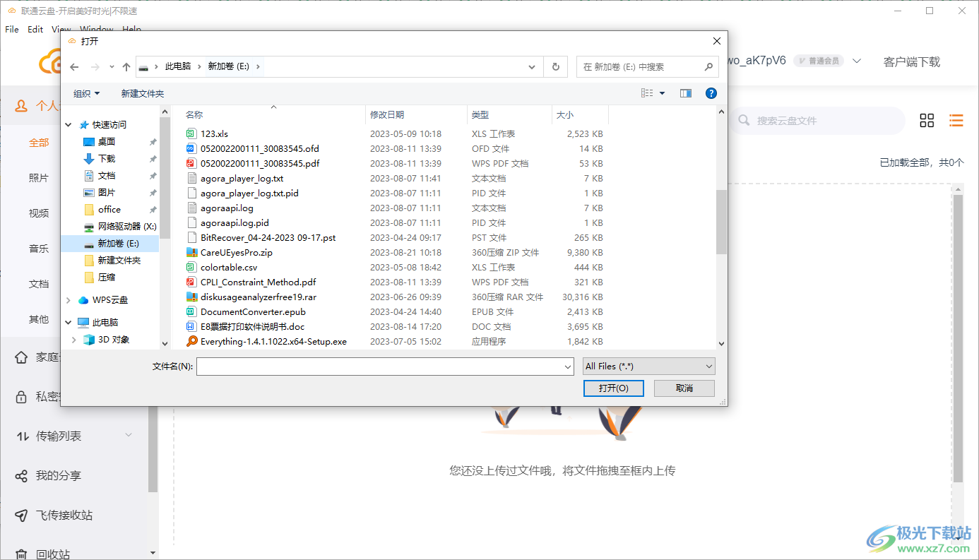Select the agoraapi.log file name
The image size is (979, 560).
pos(227,208)
